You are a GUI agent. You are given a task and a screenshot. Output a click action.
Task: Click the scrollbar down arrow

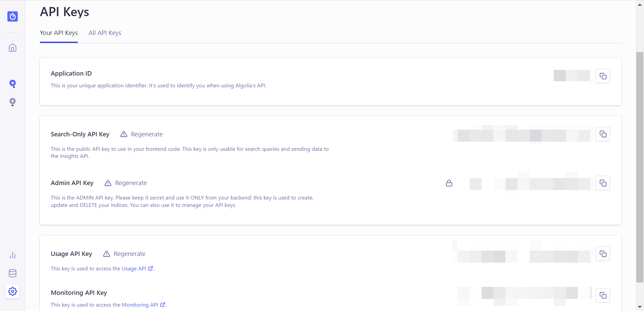(640, 307)
